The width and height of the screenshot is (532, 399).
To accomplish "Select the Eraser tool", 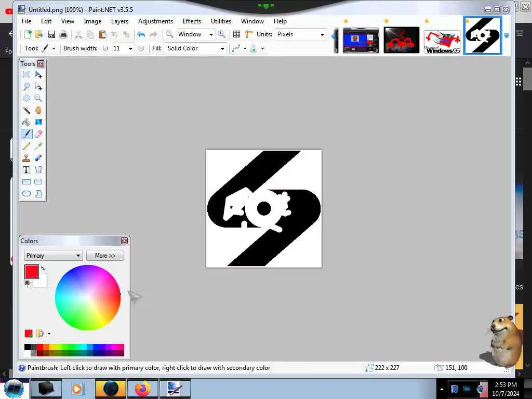I will pyautogui.click(x=38, y=134).
